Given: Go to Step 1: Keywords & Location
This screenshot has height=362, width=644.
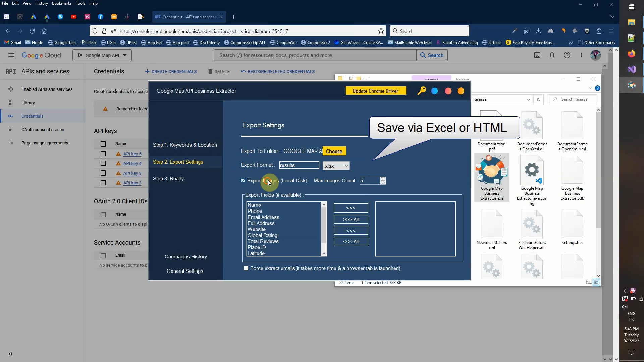Looking at the screenshot, I should tap(185, 145).
